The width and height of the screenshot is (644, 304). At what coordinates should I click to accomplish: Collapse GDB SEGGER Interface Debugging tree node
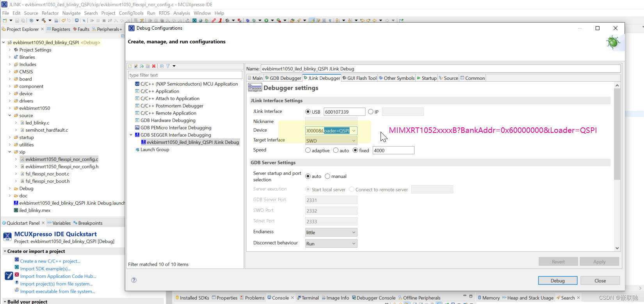coord(131,135)
